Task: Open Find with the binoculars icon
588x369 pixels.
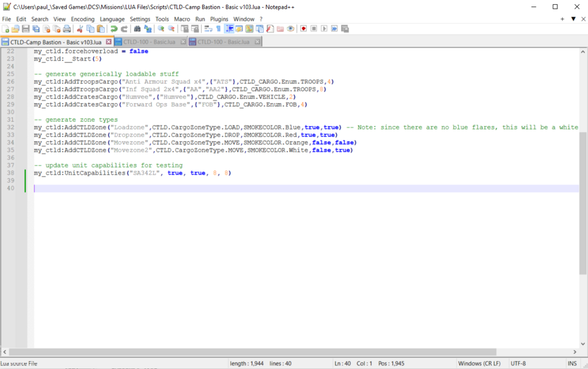Action: click(x=137, y=29)
